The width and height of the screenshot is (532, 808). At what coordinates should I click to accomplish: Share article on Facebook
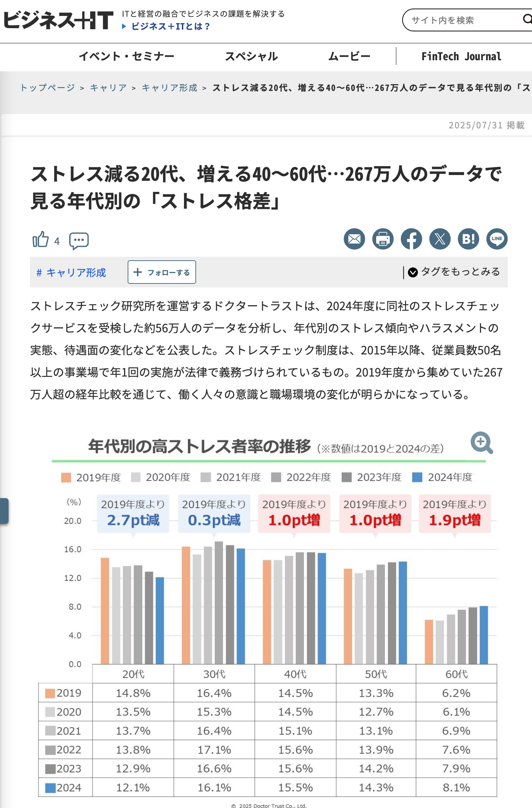(x=411, y=239)
